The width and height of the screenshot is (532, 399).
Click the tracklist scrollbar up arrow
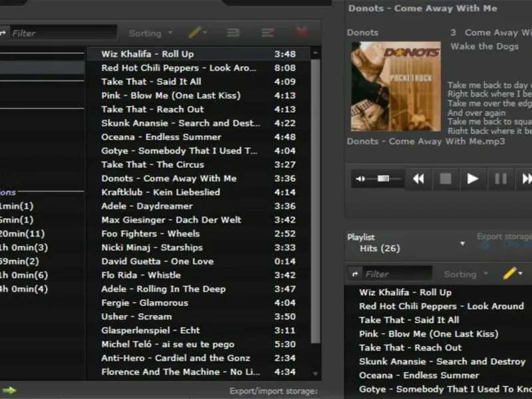[x=315, y=53]
